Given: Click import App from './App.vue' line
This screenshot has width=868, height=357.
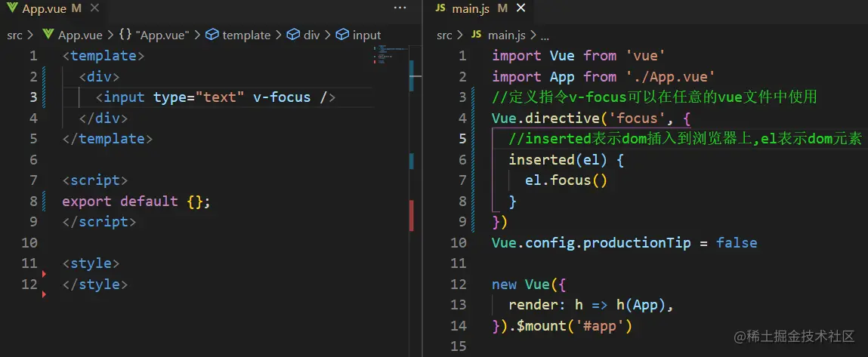Looking at the screenshot, I should (x=604, y=77).
